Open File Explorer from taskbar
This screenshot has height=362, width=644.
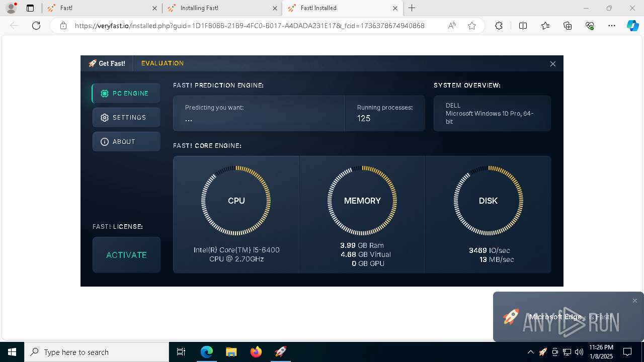pos(231,352)
